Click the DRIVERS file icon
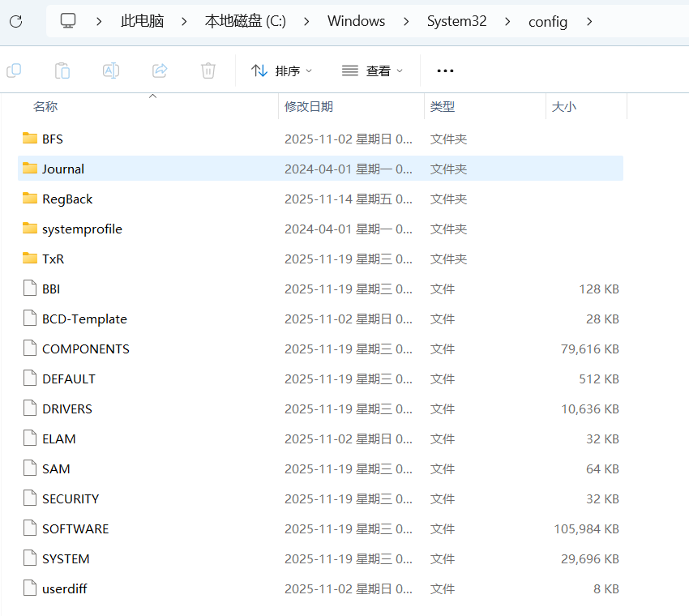Image resolution: width=689 pixels, height=616 pixels. 30,409
